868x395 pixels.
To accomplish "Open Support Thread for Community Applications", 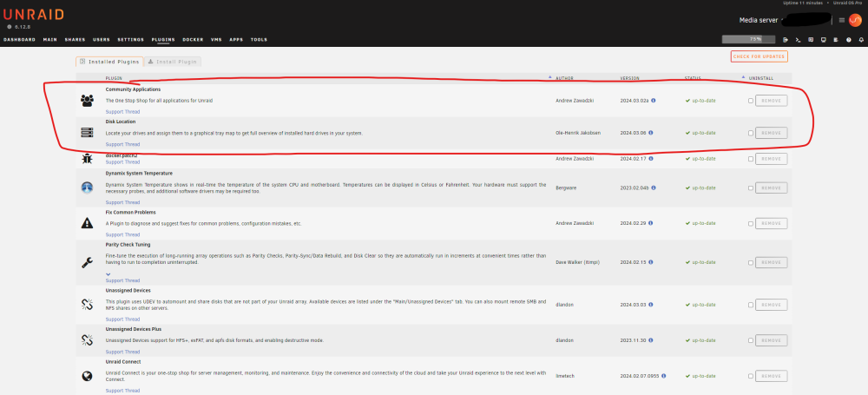I will 123,112.
